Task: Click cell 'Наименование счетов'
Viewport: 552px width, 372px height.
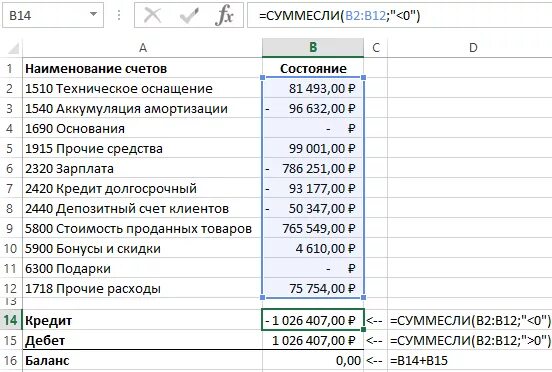Action: (x=143, y=68)
